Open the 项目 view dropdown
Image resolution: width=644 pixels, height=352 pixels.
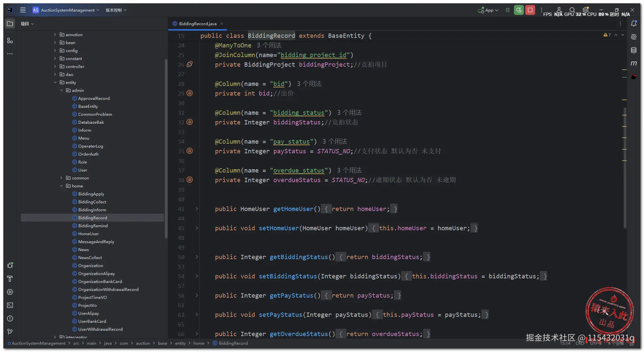27,24
